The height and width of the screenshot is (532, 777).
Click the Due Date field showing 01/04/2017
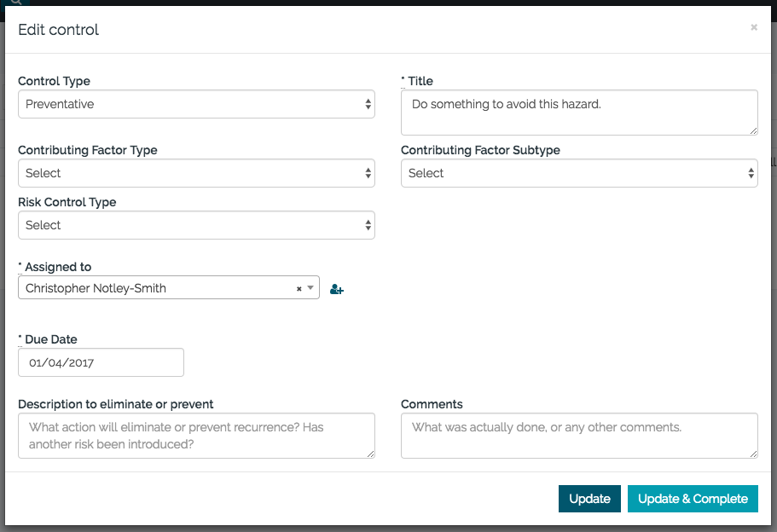101,362
